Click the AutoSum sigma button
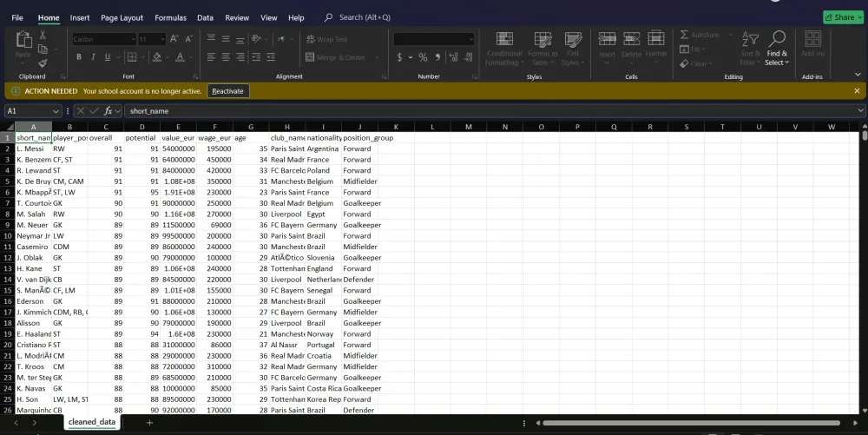 (699, 35)
